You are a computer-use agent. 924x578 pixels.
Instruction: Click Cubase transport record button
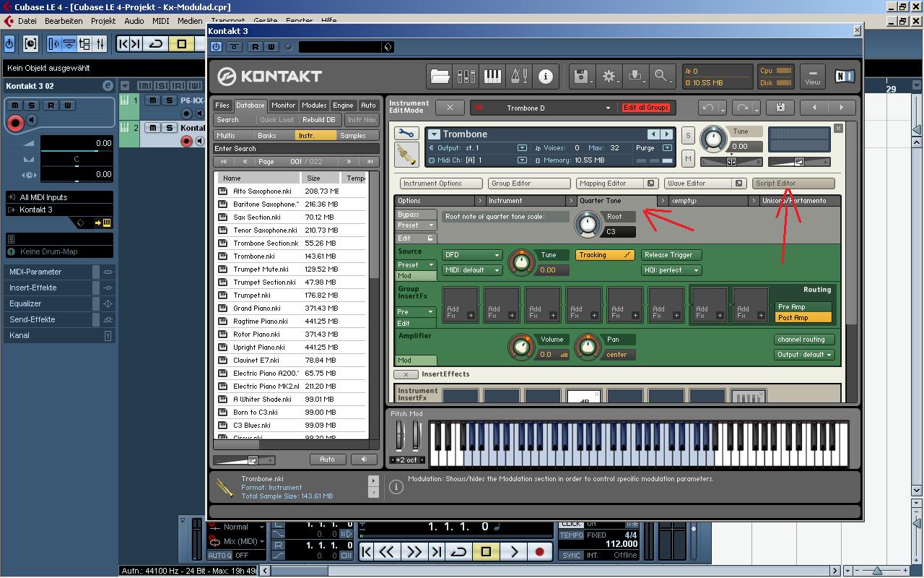tap(539, 552)
